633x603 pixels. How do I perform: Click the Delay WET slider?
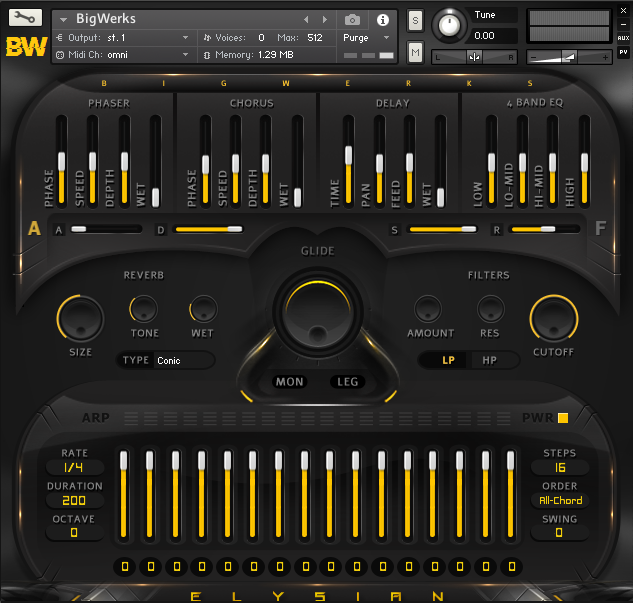click(x=440, y=161)
